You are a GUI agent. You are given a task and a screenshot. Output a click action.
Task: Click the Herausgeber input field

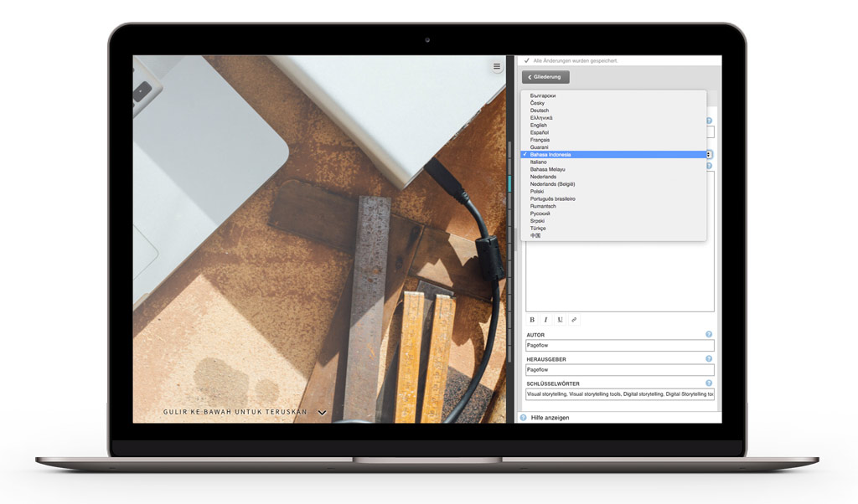pos(619,369)
